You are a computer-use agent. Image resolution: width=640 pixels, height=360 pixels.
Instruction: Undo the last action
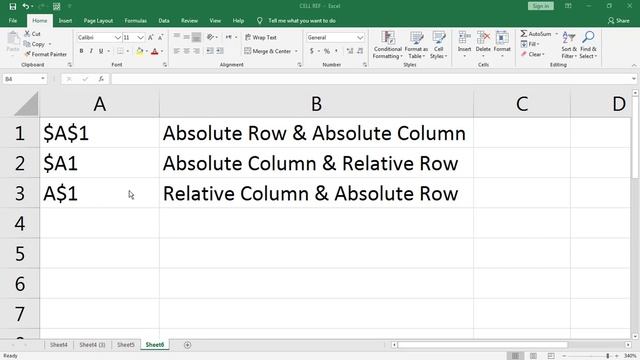click(26, 6)
